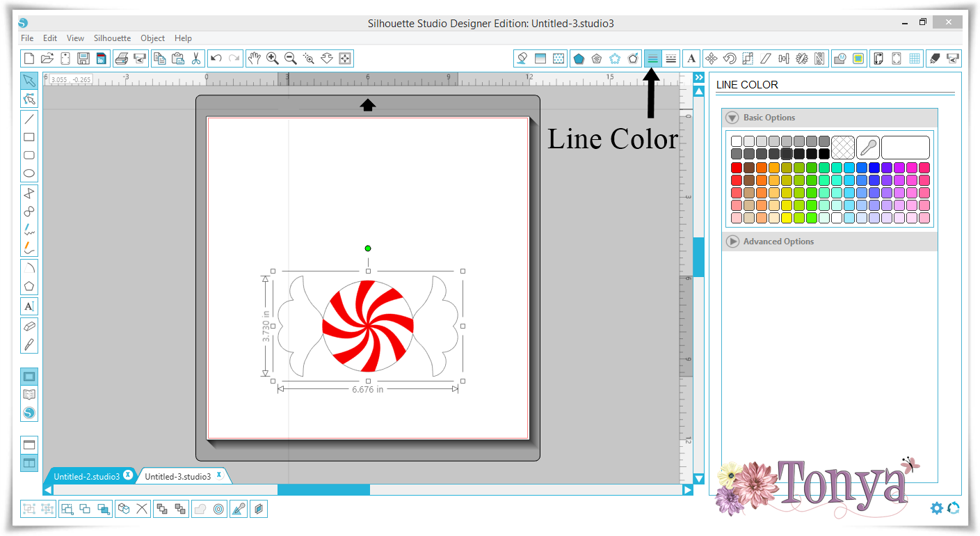The image size is (980, 536).
Task: Select the Edit Points tool
Action: pos(29,99)
